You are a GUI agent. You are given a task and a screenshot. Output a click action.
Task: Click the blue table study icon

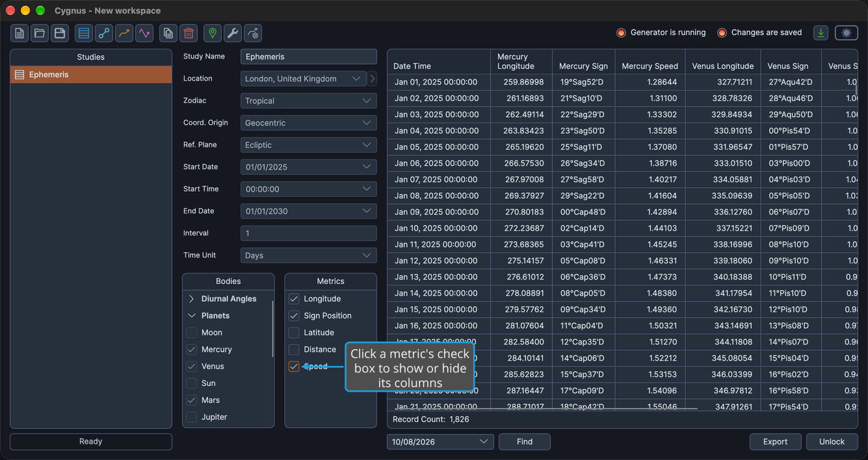(84, 33)
